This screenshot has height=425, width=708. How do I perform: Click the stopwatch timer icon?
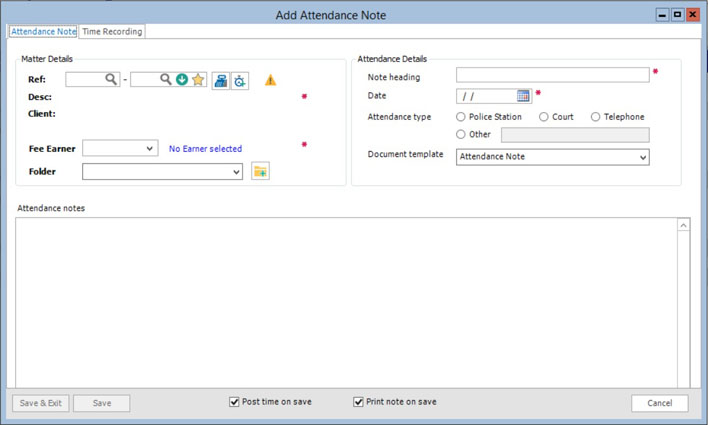(240, 80)
